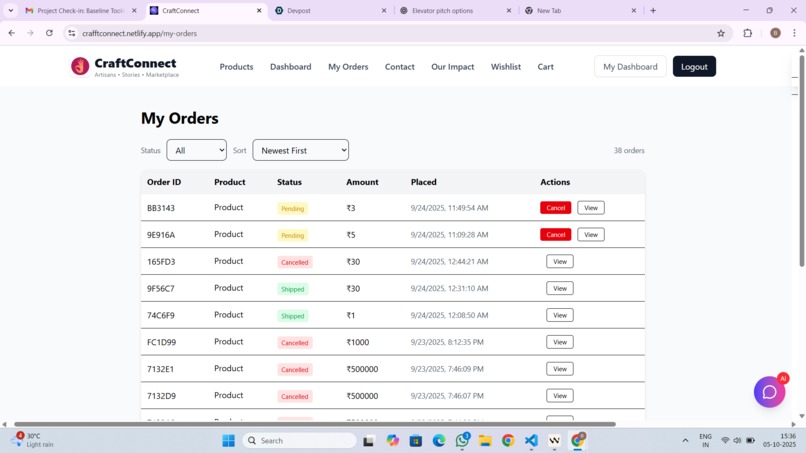This screenshot has width=806, height=453.
Task: Open My Orders in the navigation
Action: coord(348,67)
